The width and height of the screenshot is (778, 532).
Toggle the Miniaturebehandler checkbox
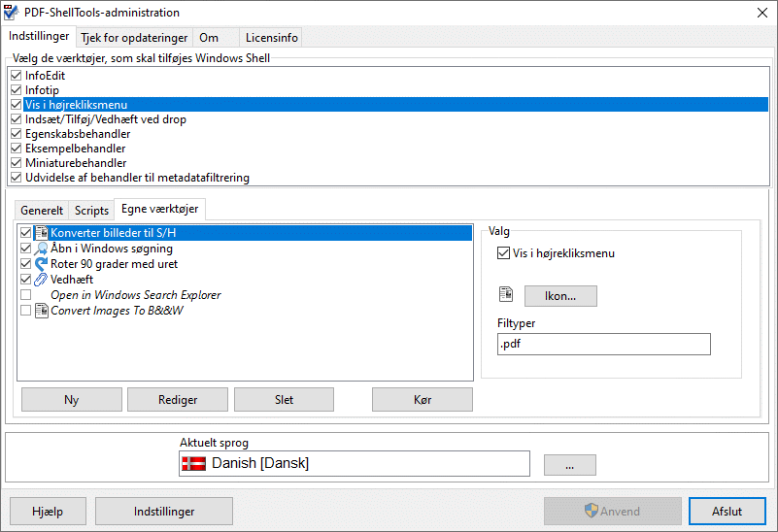(x=16, y=163)
